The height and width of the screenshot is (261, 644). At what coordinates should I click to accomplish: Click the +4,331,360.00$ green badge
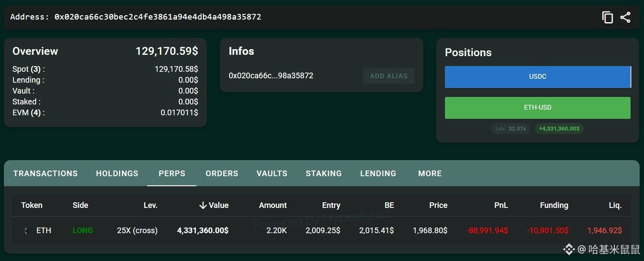559,129
